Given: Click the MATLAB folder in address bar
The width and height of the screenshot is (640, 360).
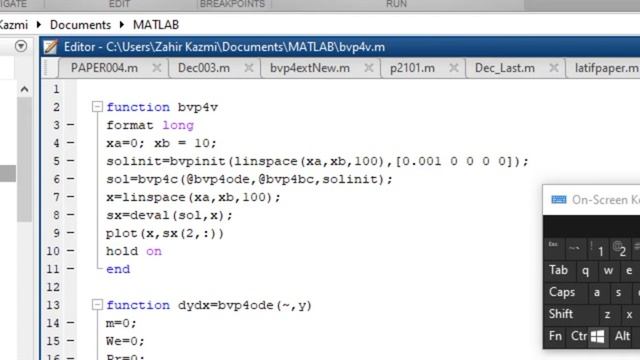Looking at the screenshot, I should tap(156, 25).
